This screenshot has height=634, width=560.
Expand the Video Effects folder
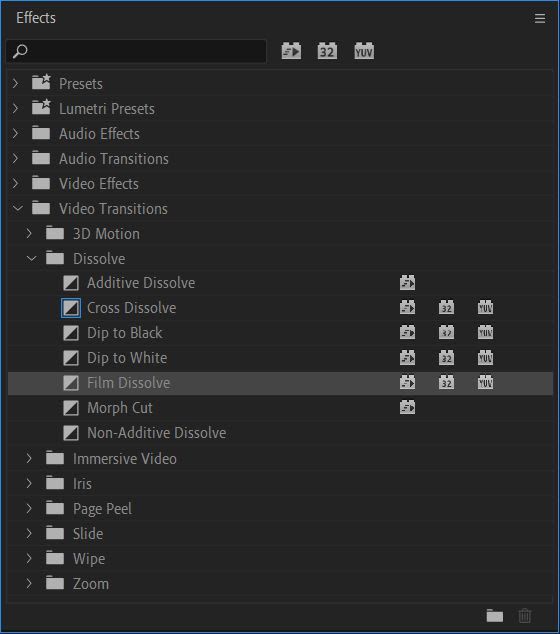(x=15, y=184)
